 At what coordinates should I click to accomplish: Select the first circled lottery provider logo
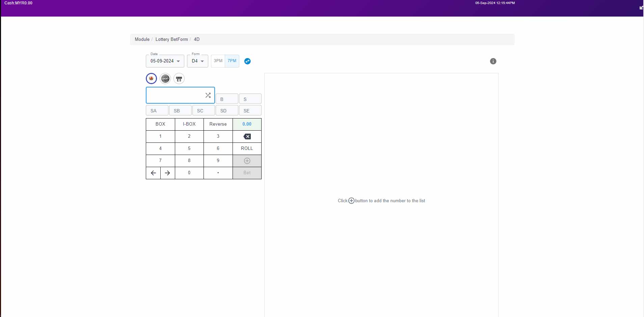151,79
